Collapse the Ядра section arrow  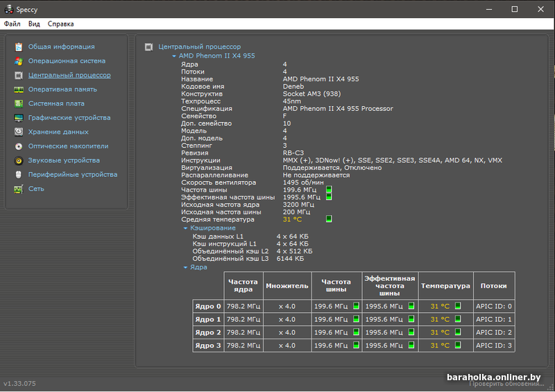pos(185,267)
